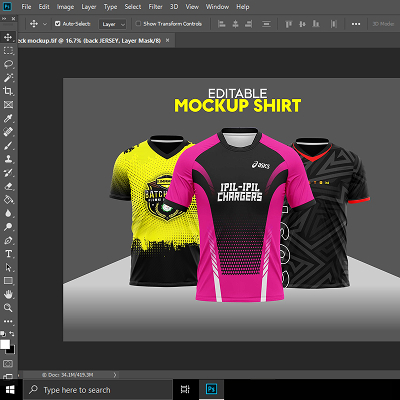Align left edges in options bar

(222, 24)
